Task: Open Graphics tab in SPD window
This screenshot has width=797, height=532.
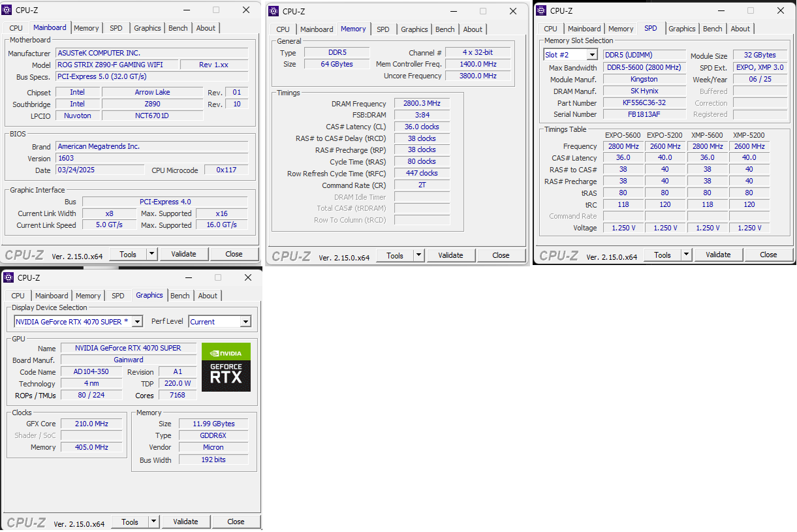Action: (x=682, y=29)
